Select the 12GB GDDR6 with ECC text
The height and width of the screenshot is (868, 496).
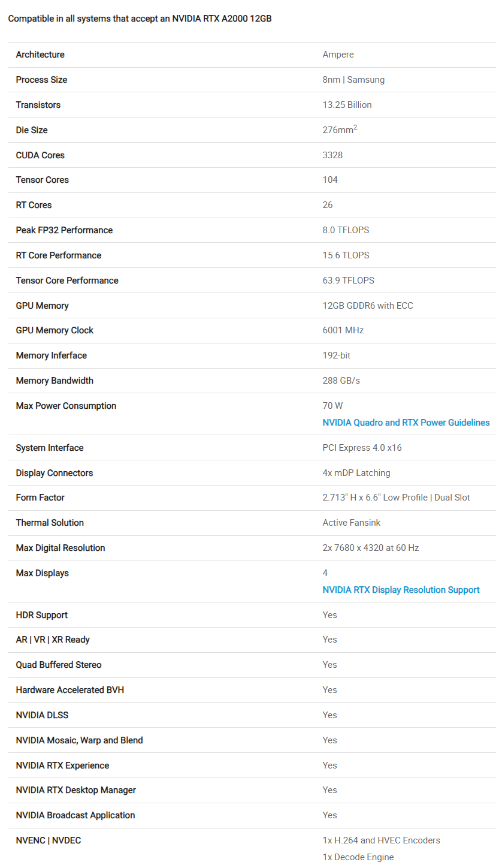tap(368, 306)
